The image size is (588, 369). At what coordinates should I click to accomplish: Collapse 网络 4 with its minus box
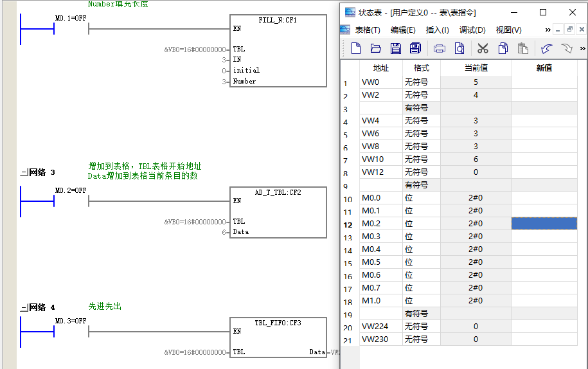(x=24, y=307)
